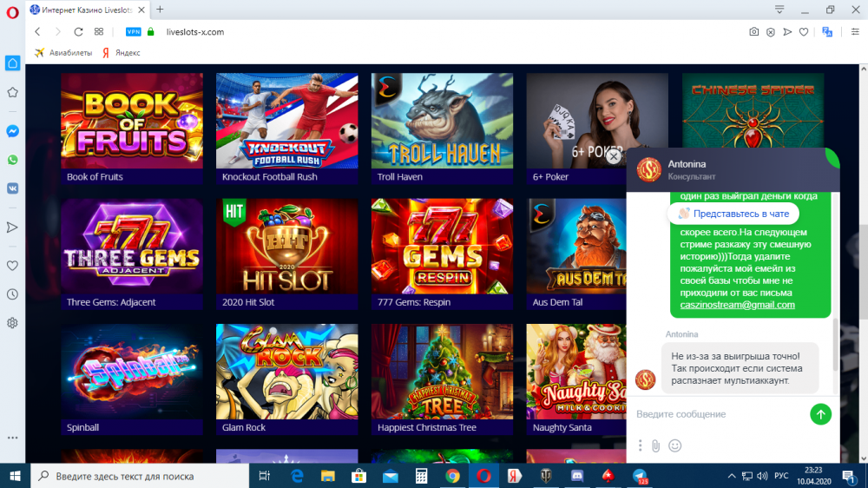Bookmark page with heart icon in address bar
This screenshot has width=868, height=488.
pyautogui.click(x=804, y=32)
